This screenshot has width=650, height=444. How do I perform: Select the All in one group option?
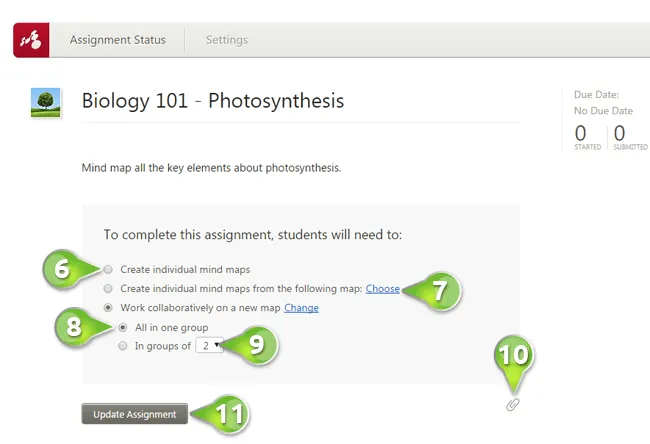[123, 327]
